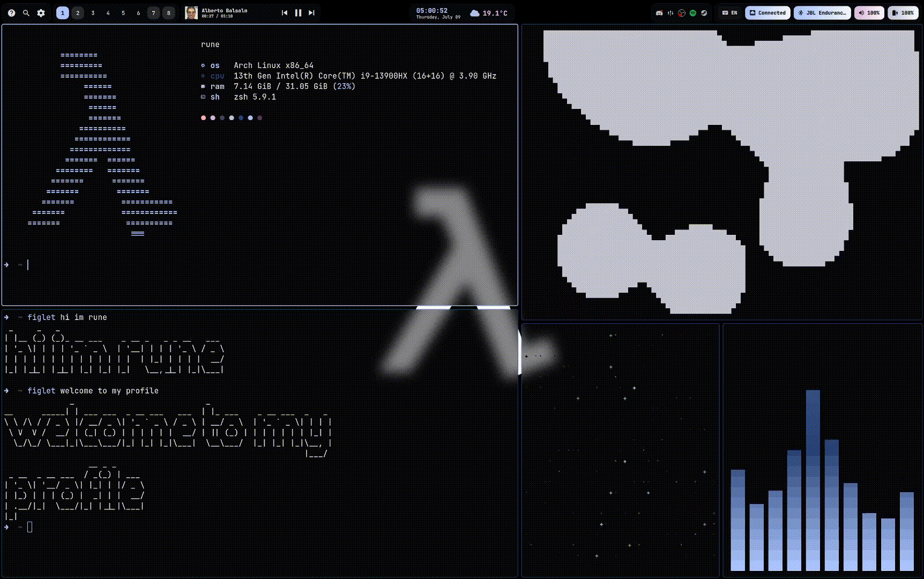This screenshot has width=924, height=579.
Task: Switch to workspace 8
Action: (168, 13)
